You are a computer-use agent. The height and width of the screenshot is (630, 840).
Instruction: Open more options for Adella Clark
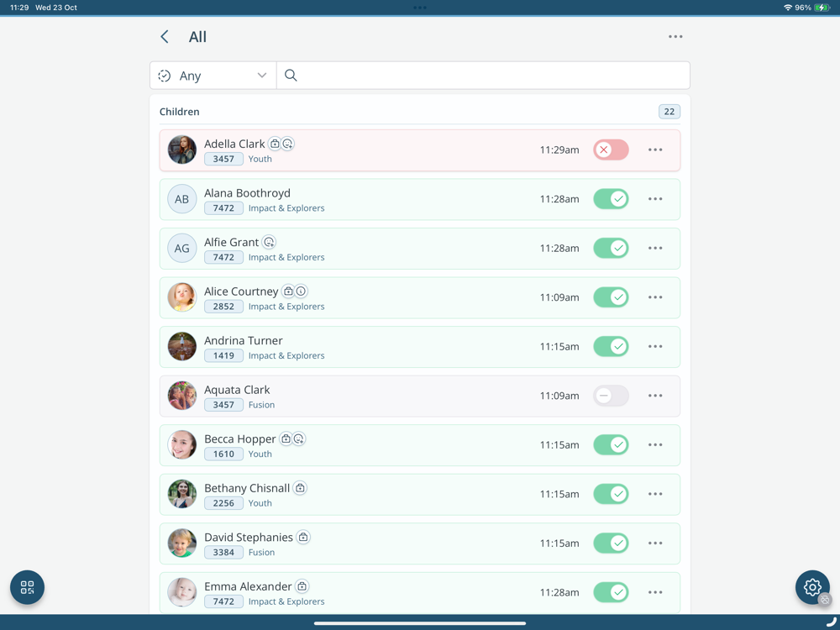click(x=655, y=150)
